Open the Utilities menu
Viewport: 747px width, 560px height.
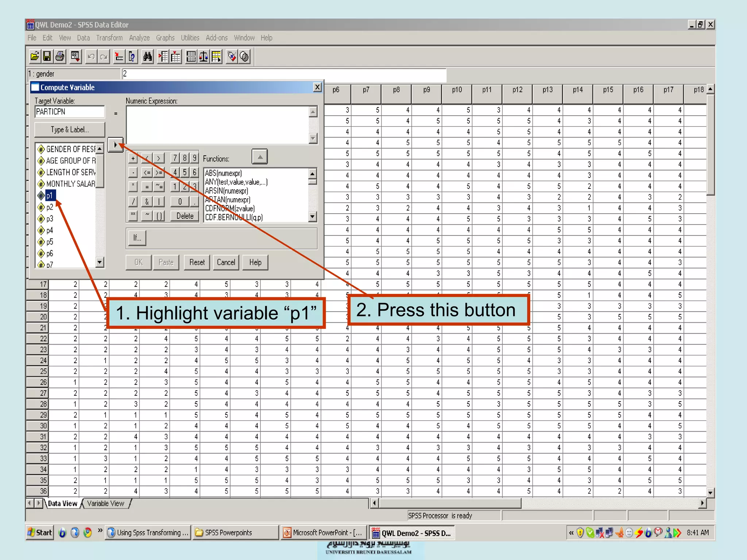click(x=190, y=38)
